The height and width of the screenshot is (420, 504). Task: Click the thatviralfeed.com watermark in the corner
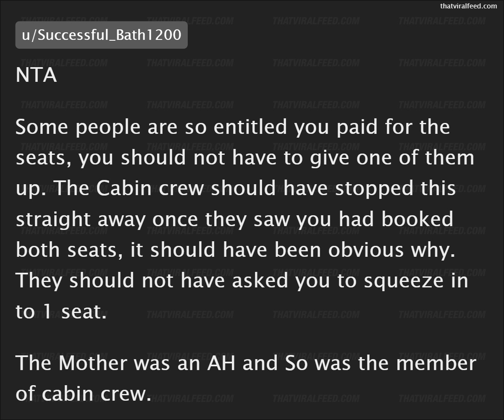point(468,6)
